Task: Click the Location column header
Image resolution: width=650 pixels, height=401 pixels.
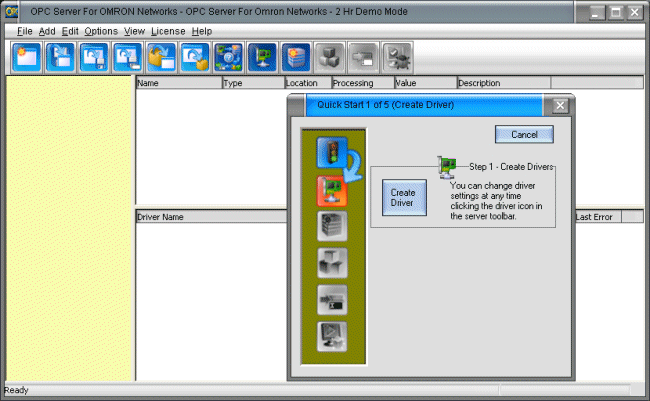Action: 308,83
